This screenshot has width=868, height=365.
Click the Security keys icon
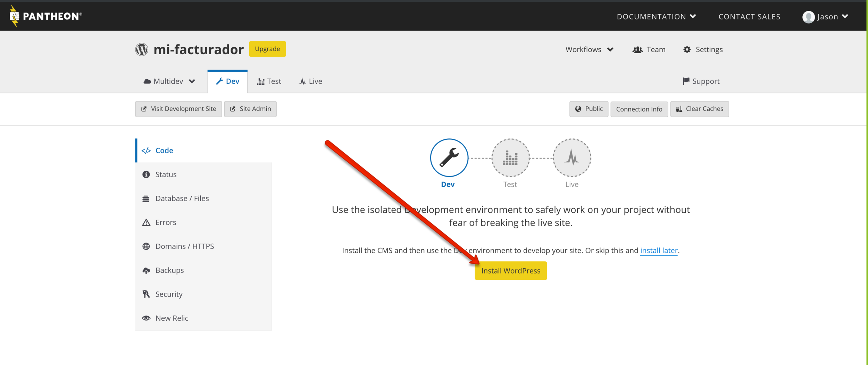point(146,294)
